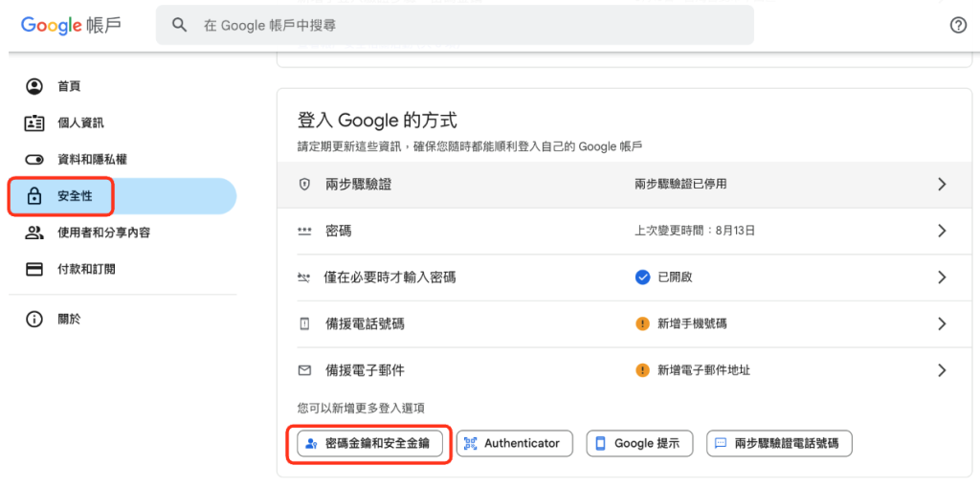This screenshot has width=980, height=488.
Task: Click the icon beside 僅在必要時才輸入密碼
Action: point(304,277)
